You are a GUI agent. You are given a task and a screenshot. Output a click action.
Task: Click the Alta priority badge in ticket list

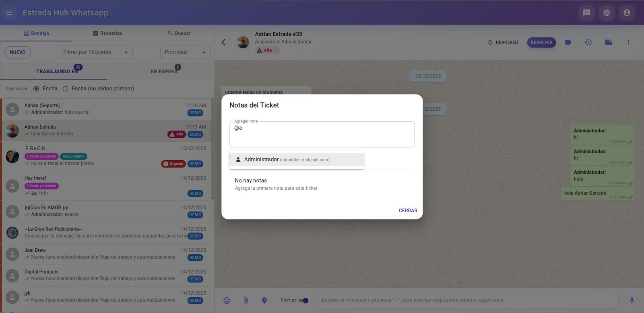pyautogui.click(x=177, y=134)
